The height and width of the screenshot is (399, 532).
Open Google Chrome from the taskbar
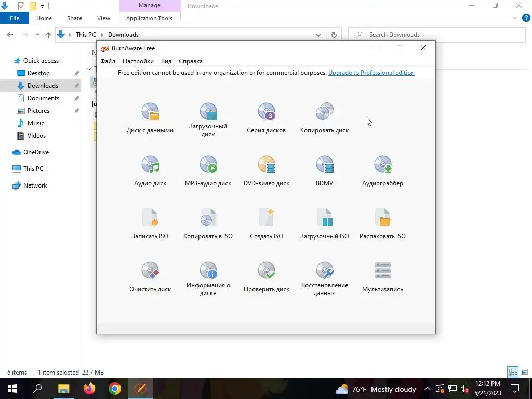[115, 389]
